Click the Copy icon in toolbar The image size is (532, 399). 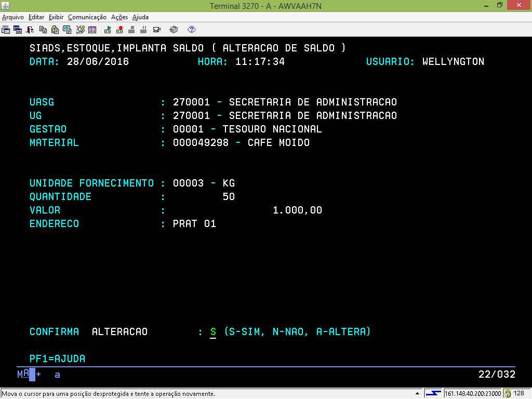(43, 30)
